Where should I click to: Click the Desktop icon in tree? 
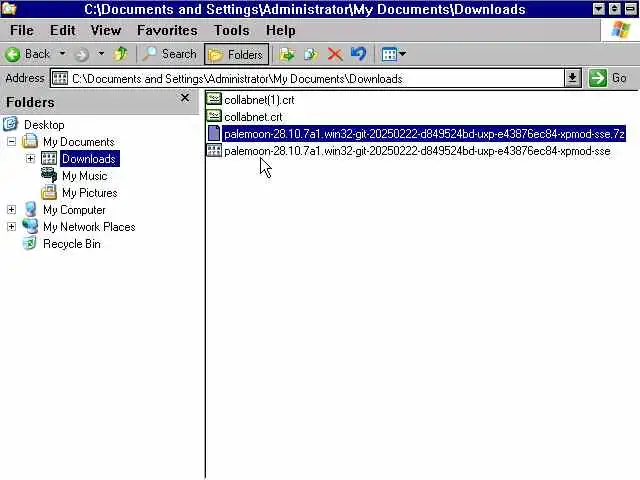pos(11,124)
